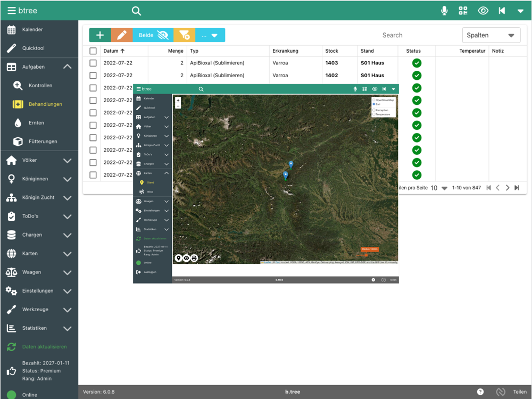Select Ernten in the Aufgaben submenu
Image resolution: width=532 pixels, height=399 pixels.
[36, 123]
